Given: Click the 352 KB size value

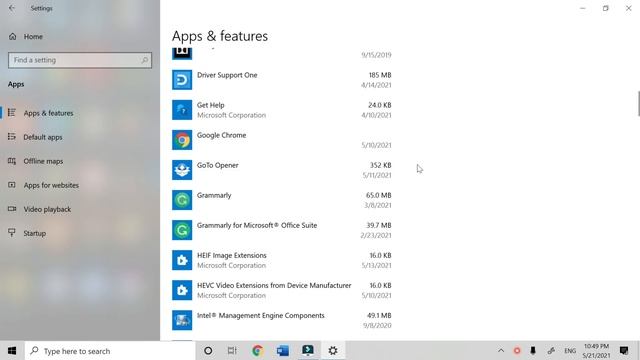Looking at the screenshot, I should (380, 165).
